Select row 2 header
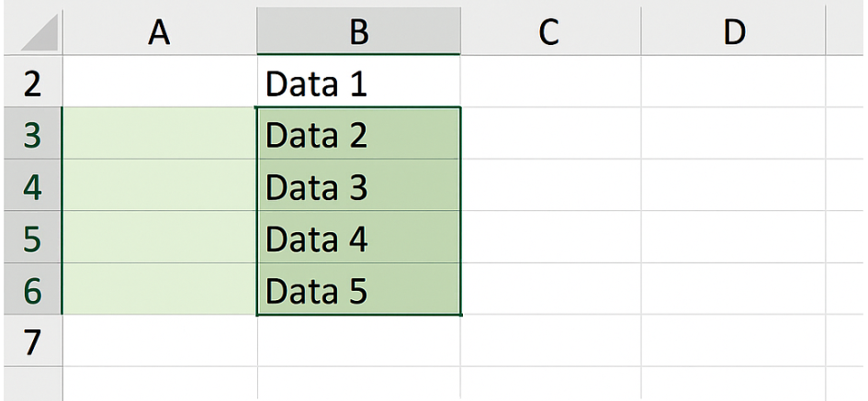The image size is (868, 401). click(x=33, y=82)
